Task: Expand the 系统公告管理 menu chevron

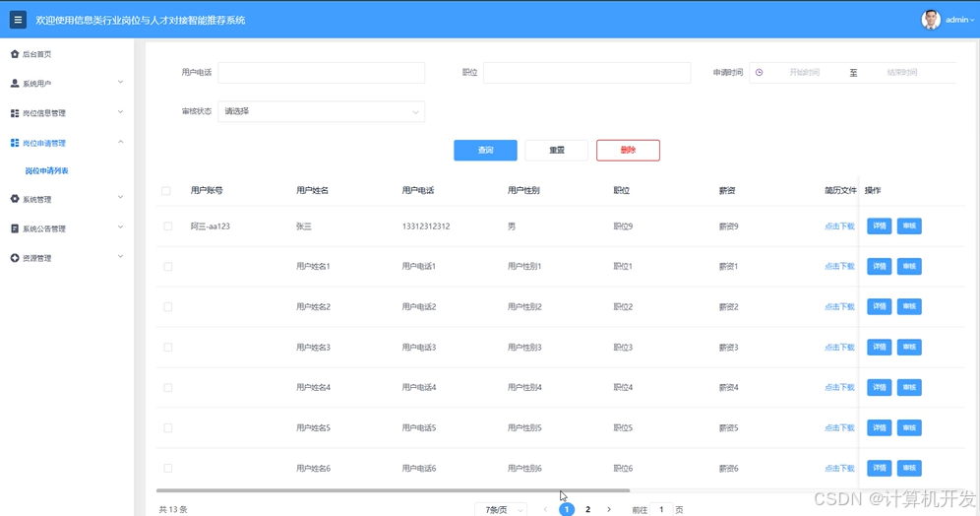Action: click(x=121, y=227)
